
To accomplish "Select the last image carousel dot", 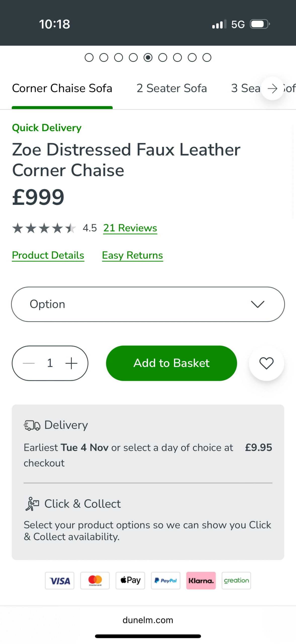I will [x=207, y=58].
